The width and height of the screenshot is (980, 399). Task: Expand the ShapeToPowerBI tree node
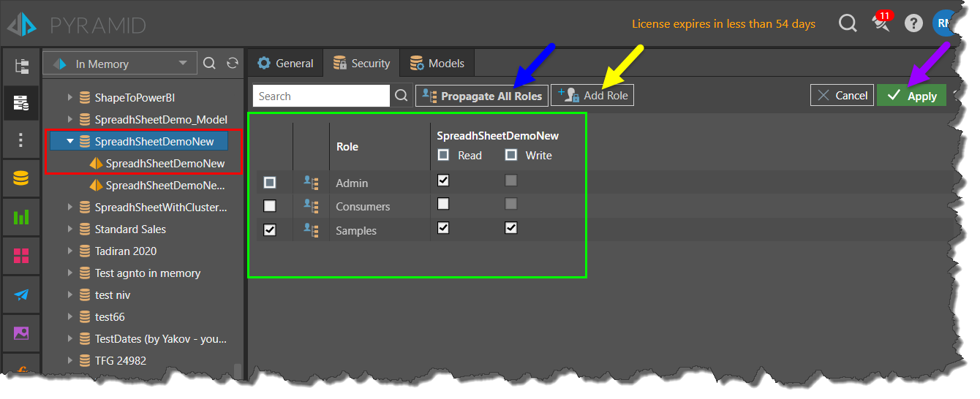[70, 97]
